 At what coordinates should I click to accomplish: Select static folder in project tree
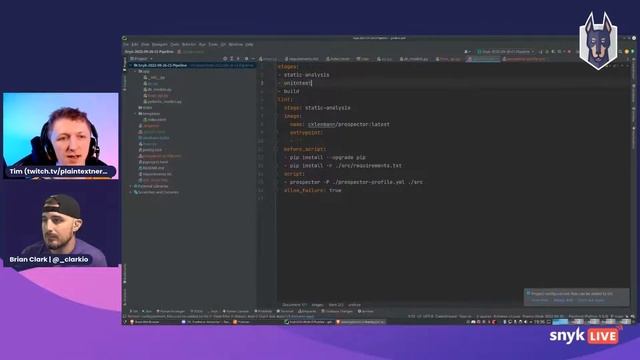(145, 108)
